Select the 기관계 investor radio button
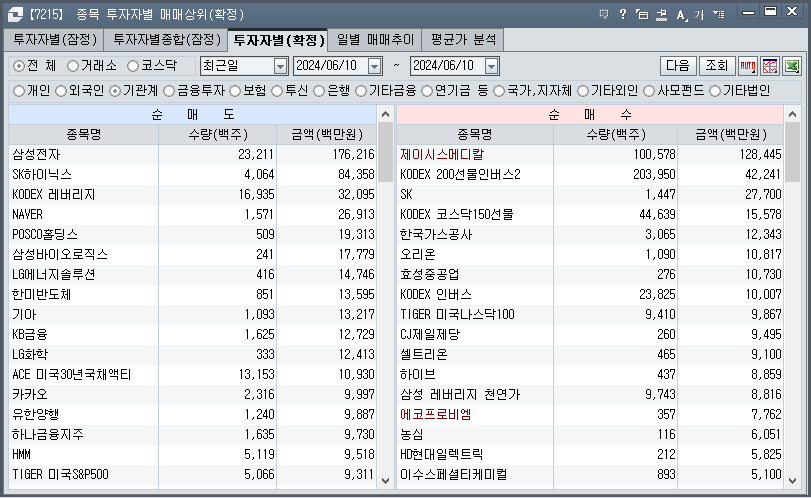Viewport: 811px width, 498px height. pos(115,91)
